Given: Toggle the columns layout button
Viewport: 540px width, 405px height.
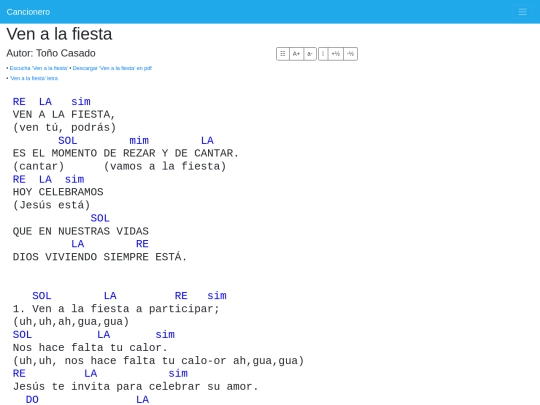Looking at the screenshot, I should point(283,54).
